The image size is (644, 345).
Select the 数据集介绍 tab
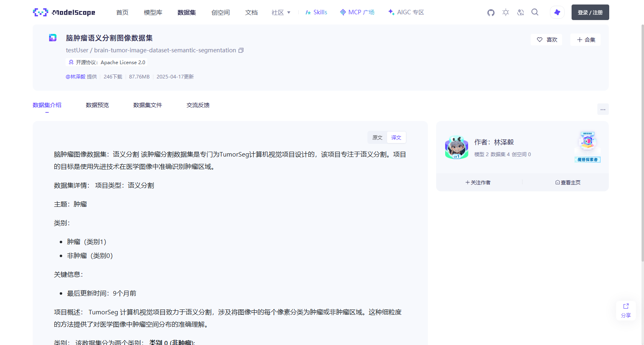point(47,105)
